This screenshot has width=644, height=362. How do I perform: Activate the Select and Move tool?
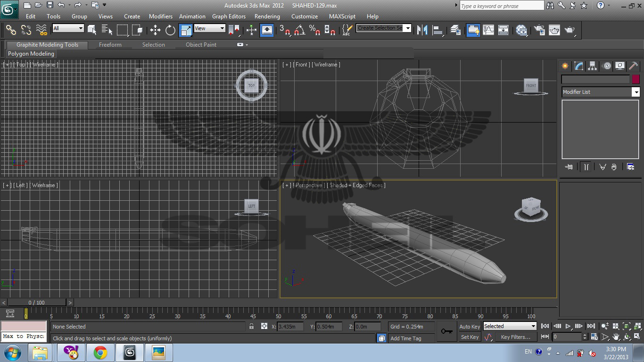tap(155, 30)
